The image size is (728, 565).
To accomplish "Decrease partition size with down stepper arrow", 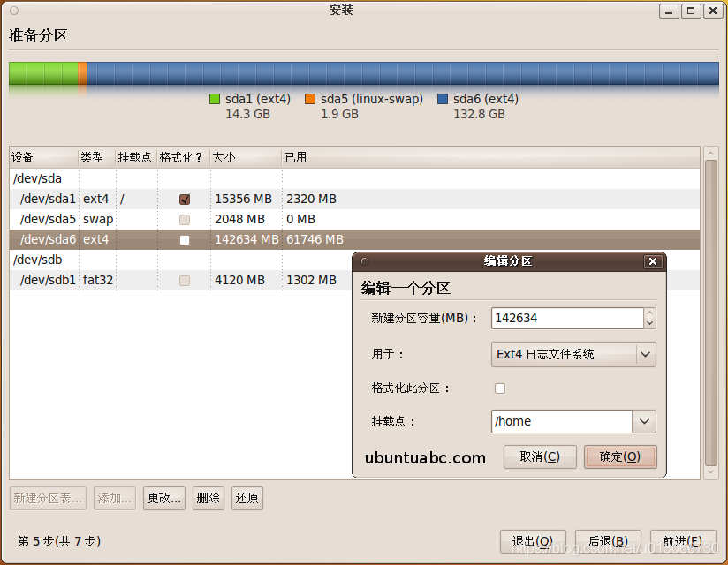I will click(650, 323).
